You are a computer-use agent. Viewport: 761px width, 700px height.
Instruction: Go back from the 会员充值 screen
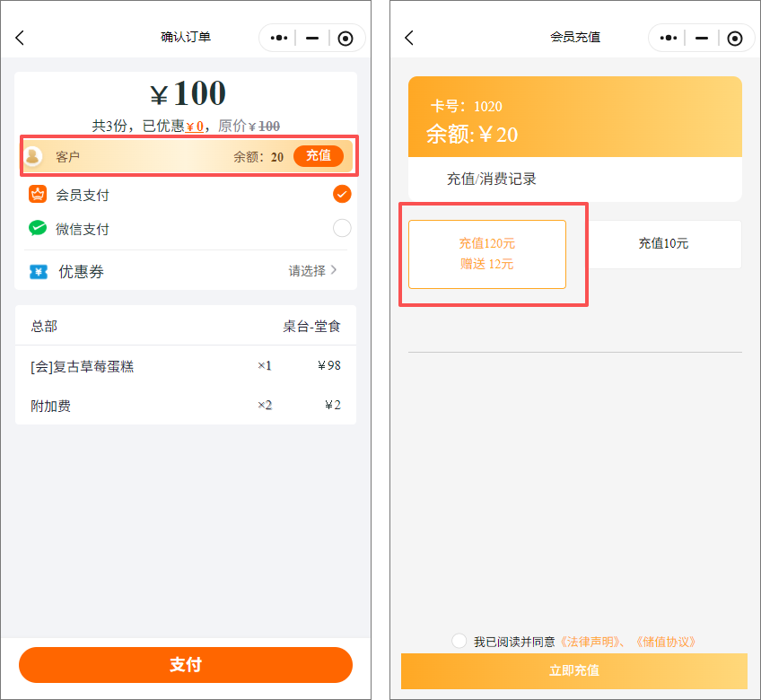point(410,38)
